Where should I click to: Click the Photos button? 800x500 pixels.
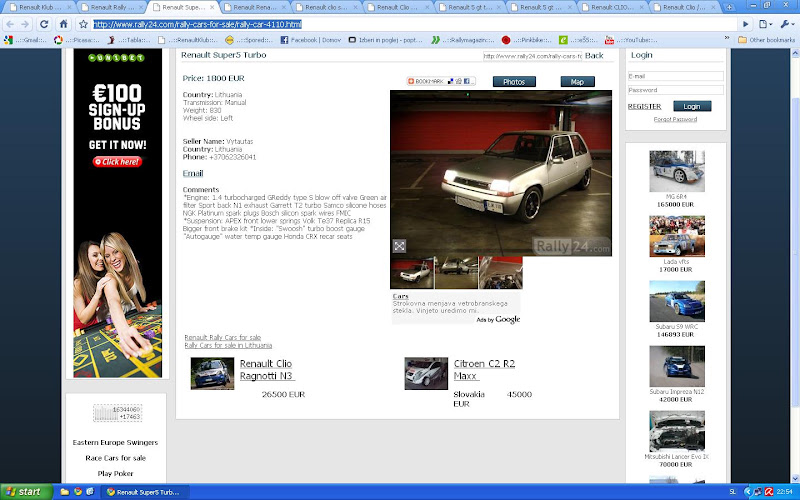[x=514, y=82]
